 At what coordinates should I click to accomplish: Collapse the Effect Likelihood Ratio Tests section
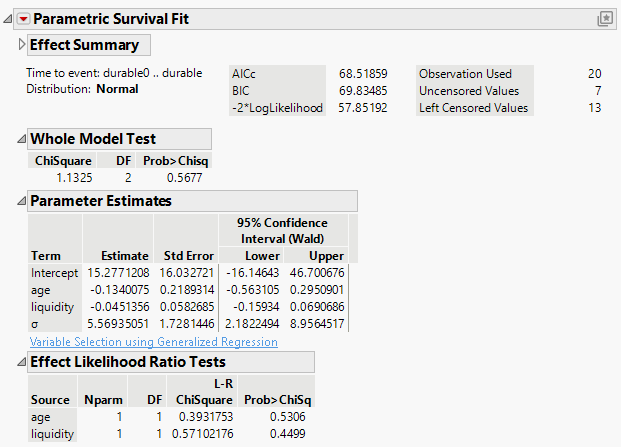[22, 362]
